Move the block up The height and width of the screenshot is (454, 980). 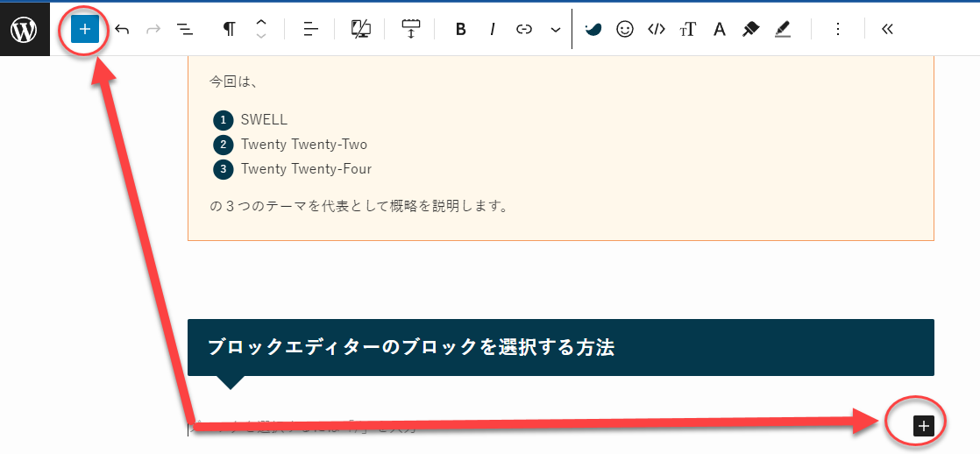(x=261, y=23)
